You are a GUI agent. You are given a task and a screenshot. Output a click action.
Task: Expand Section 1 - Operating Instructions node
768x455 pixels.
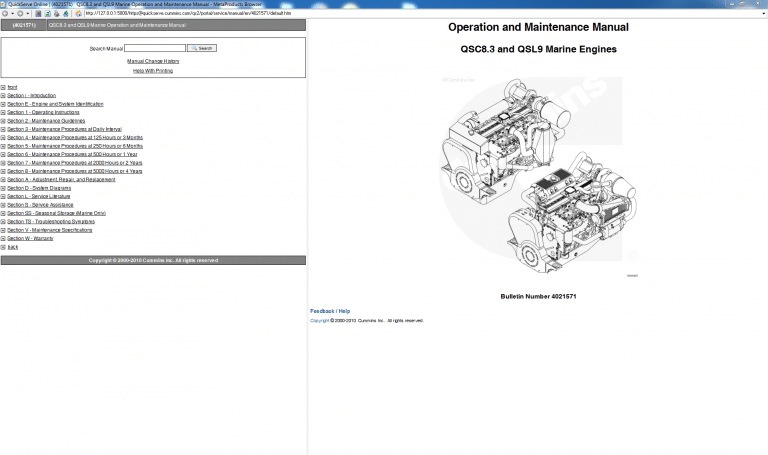[x=3, y=112]
